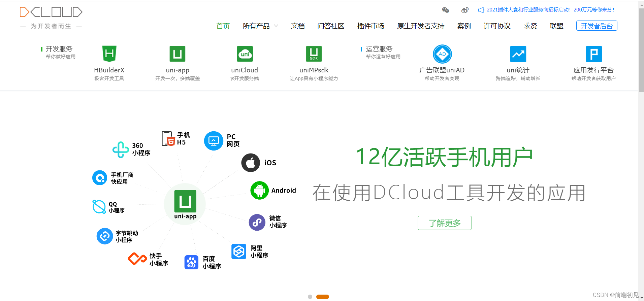Open the Weibo icon in header
Image resolution: width=644 pixels, height=301 pixels.
pyautogui.click(x=465, y=10)
